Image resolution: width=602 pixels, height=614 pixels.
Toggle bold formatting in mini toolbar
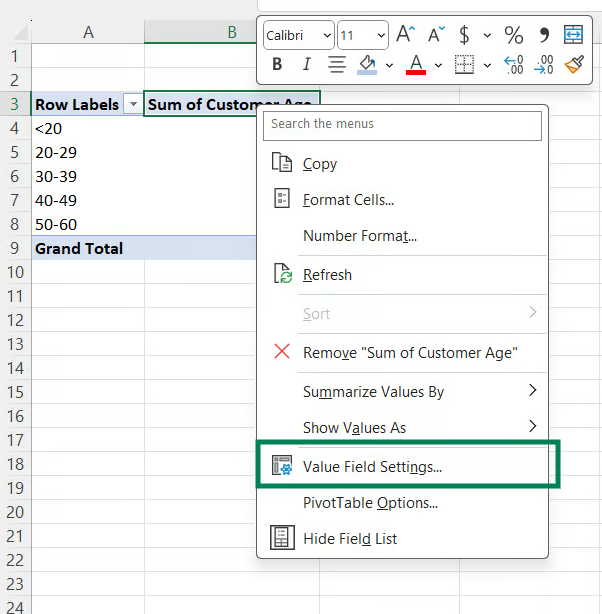pyautogui.click(x=278, y=65)
